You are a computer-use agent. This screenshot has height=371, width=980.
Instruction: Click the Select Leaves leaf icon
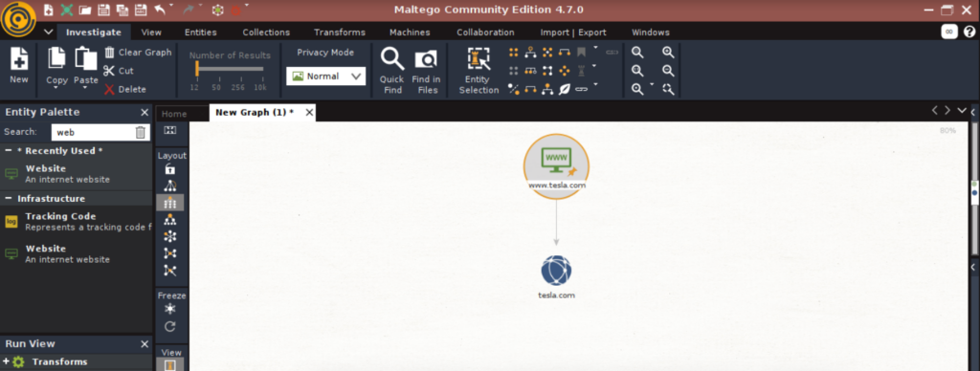pos(565,89)
